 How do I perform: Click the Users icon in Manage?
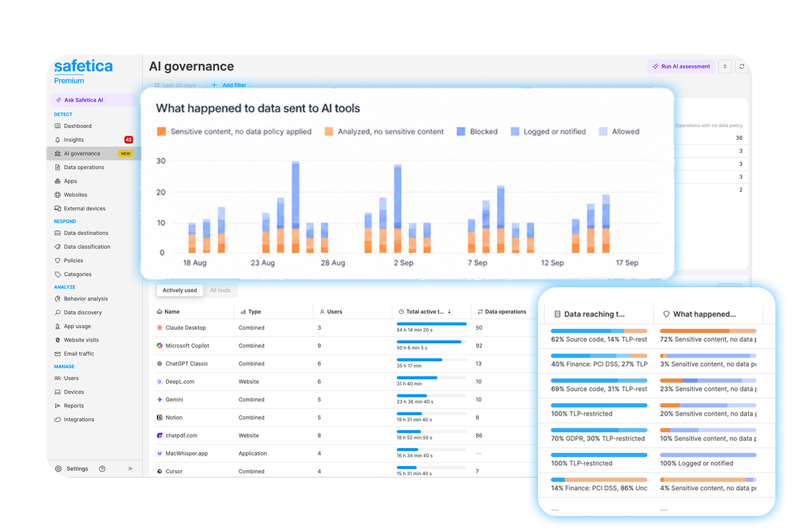tap(57, 378)
